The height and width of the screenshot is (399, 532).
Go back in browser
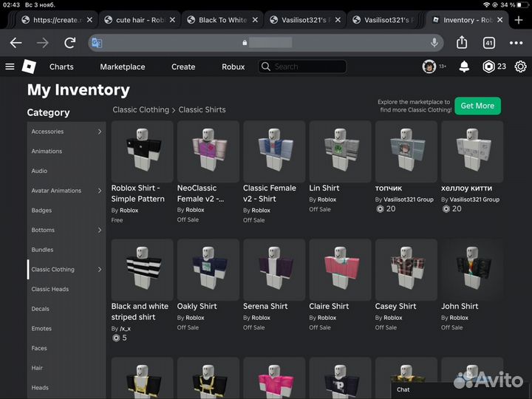click(x=16, y=43)
